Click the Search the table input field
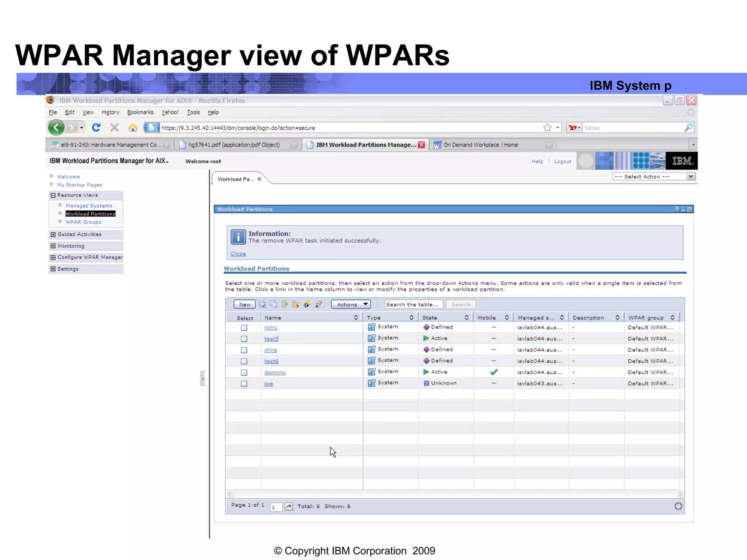The image size is (747, 560). [414, 304]
